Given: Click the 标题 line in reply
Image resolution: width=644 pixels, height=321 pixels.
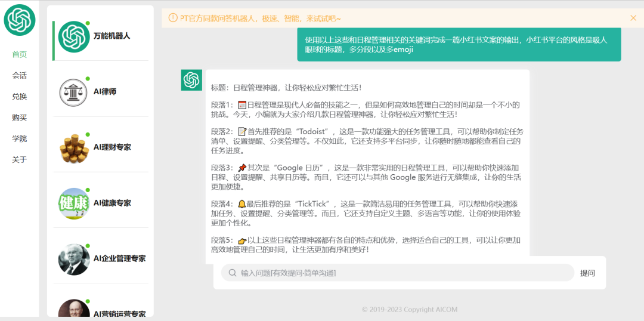Looking at the screenshot, I should [x=286, y=88].
